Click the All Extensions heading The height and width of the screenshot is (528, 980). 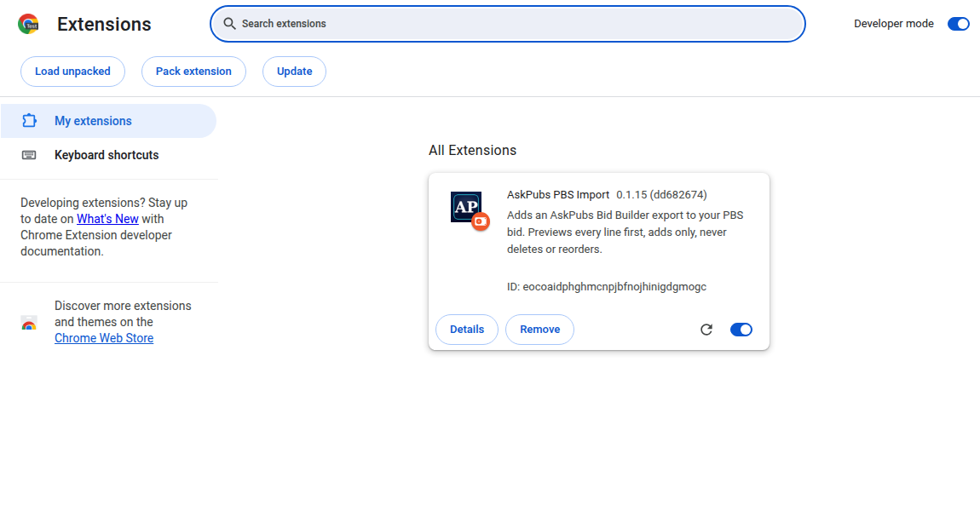coord(472,150)
